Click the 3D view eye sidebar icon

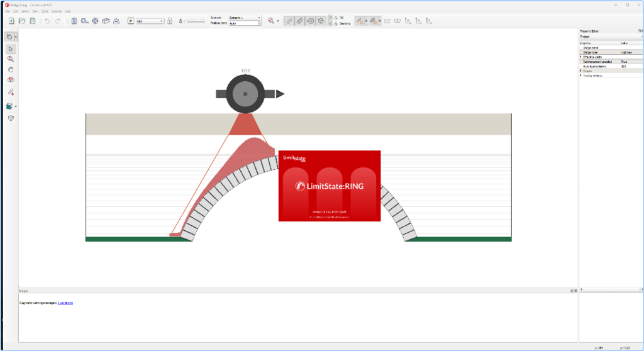pyautogui.click(x=11, y=80)
